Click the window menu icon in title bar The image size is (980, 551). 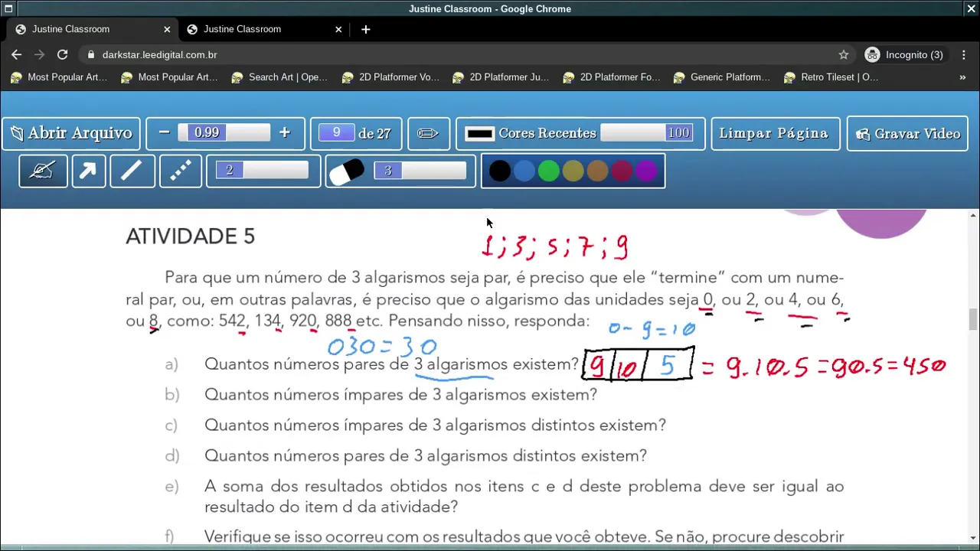(x=8, y=8)
